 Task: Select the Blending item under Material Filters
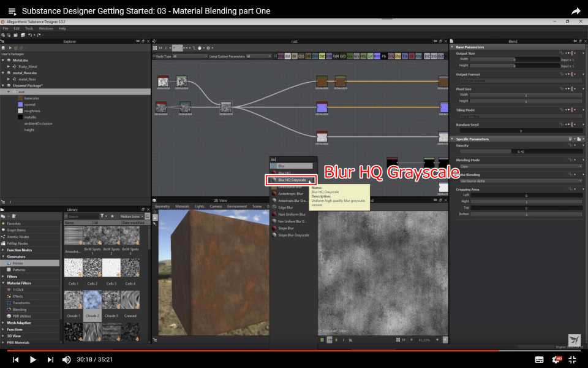click(20, 310)
